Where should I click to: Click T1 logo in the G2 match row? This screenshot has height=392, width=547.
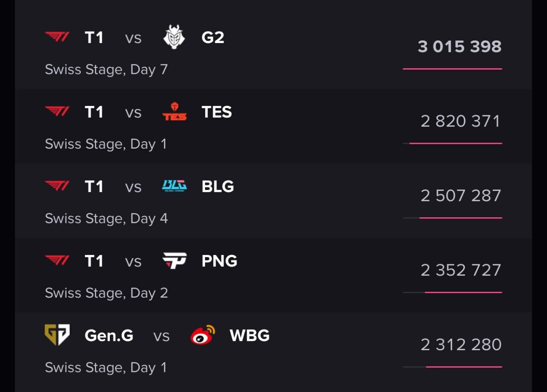tap(57, 37)
